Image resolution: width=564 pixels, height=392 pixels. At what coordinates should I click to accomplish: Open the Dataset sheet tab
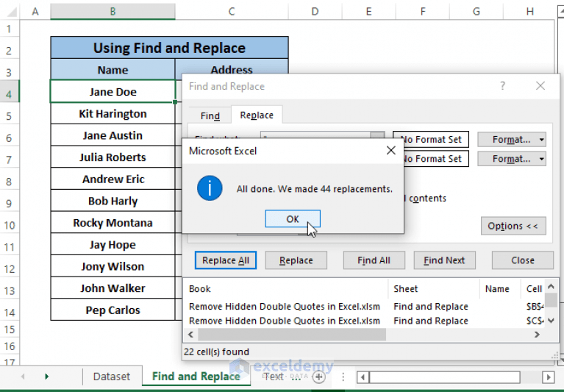(112, 376)
